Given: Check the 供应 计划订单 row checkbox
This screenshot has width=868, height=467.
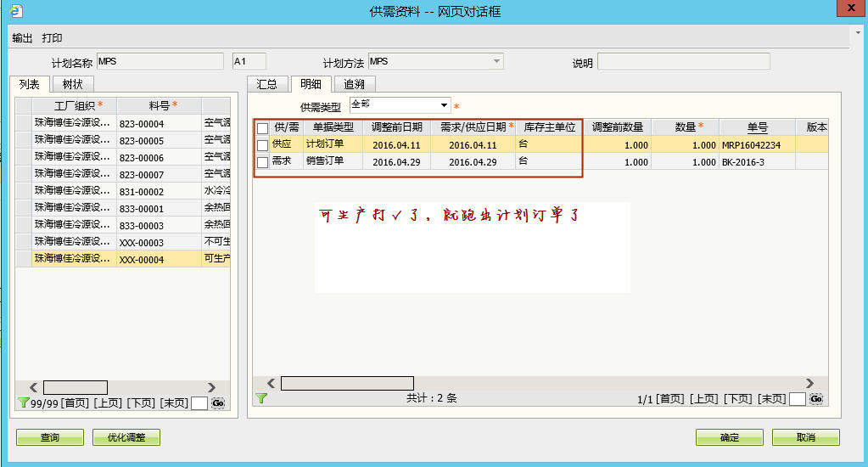Looking at the screenshot, I should point(262,145).
